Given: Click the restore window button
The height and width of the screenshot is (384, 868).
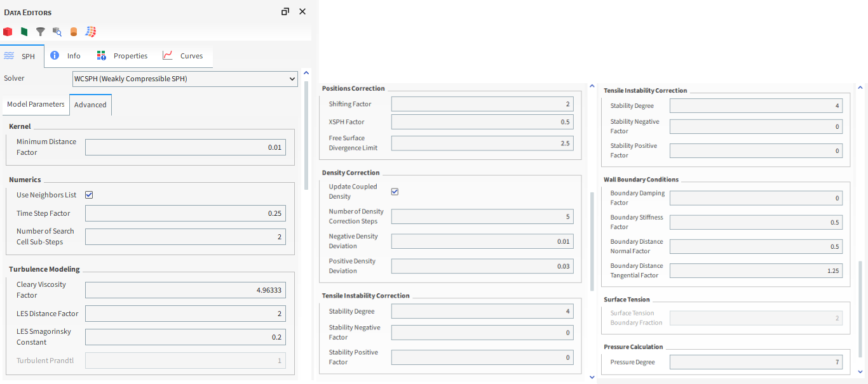Looking at the screenshot, I should tap(285, 11).
